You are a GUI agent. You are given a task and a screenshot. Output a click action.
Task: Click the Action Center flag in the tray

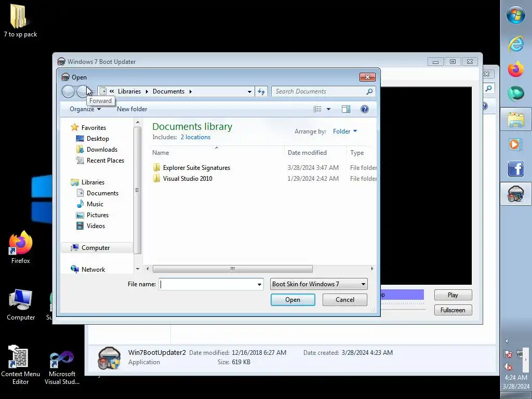click(508, 354)
